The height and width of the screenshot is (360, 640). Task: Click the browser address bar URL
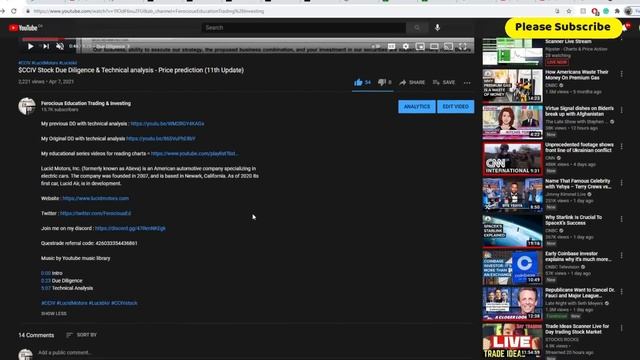pos(149,11)
